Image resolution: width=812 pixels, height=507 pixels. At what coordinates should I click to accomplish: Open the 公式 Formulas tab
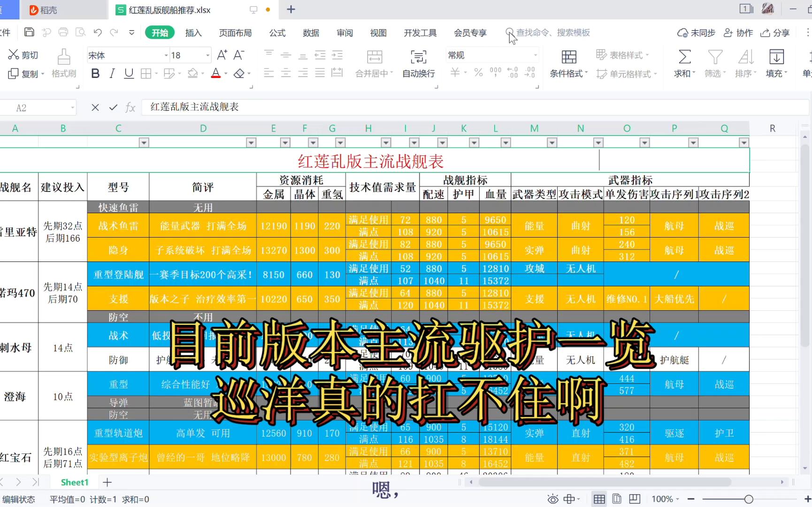277,32
